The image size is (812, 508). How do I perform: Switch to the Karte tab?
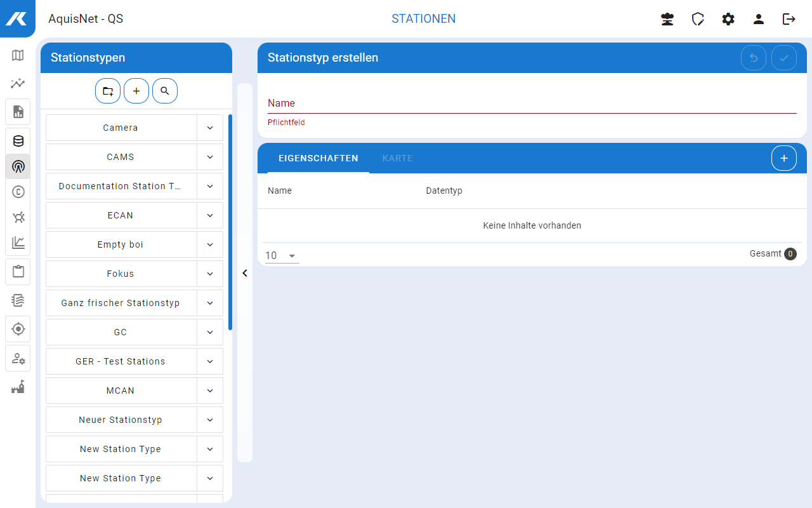click(398, 158)
